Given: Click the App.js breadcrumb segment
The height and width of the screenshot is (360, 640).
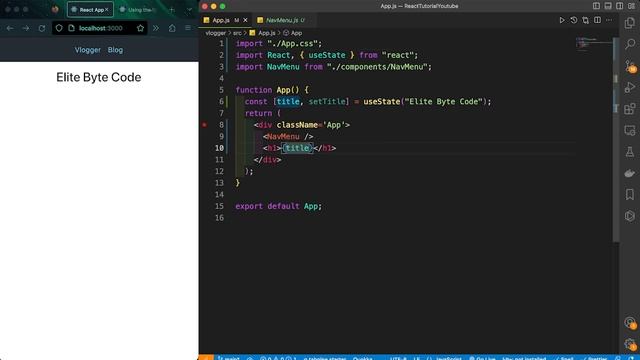Looking at the screenshot, I should (x=263, y=33).
